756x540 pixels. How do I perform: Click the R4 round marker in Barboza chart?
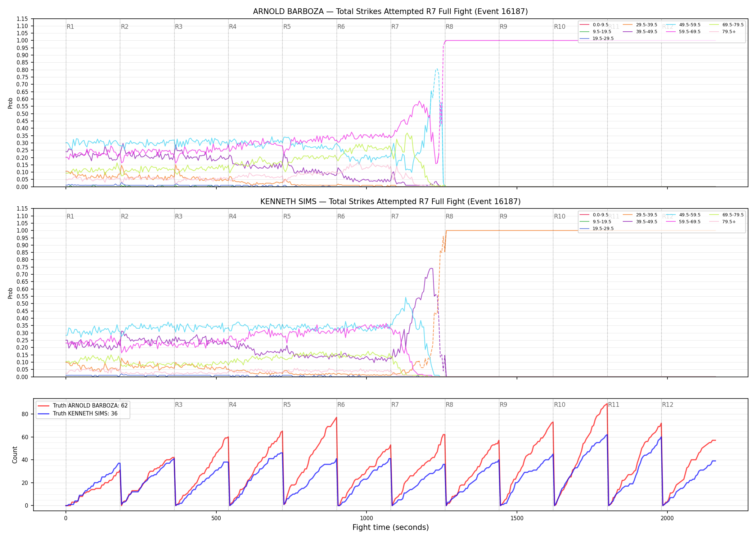tap(233, 27)
